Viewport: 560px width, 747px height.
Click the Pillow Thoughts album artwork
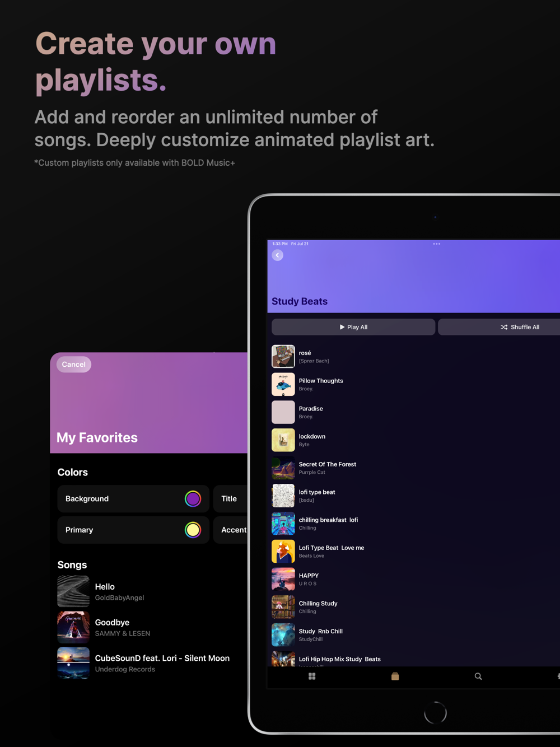pyautogui.click(x=283, y=384)
